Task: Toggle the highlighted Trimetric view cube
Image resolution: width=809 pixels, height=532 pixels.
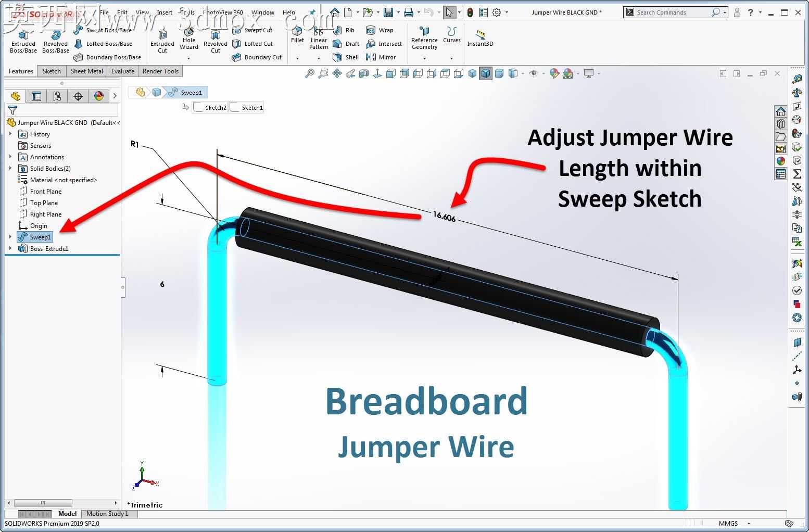Action: (486, 73)
